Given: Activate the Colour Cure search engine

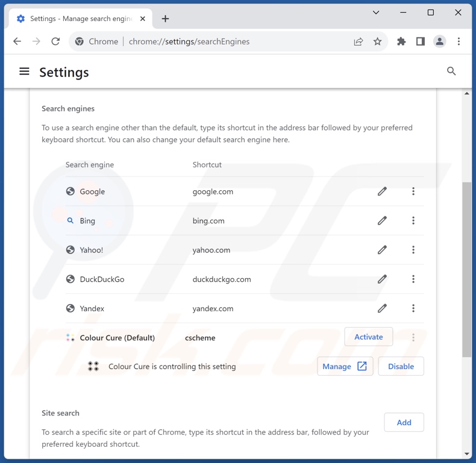Looking at the screenshot, I should point(369,337).
